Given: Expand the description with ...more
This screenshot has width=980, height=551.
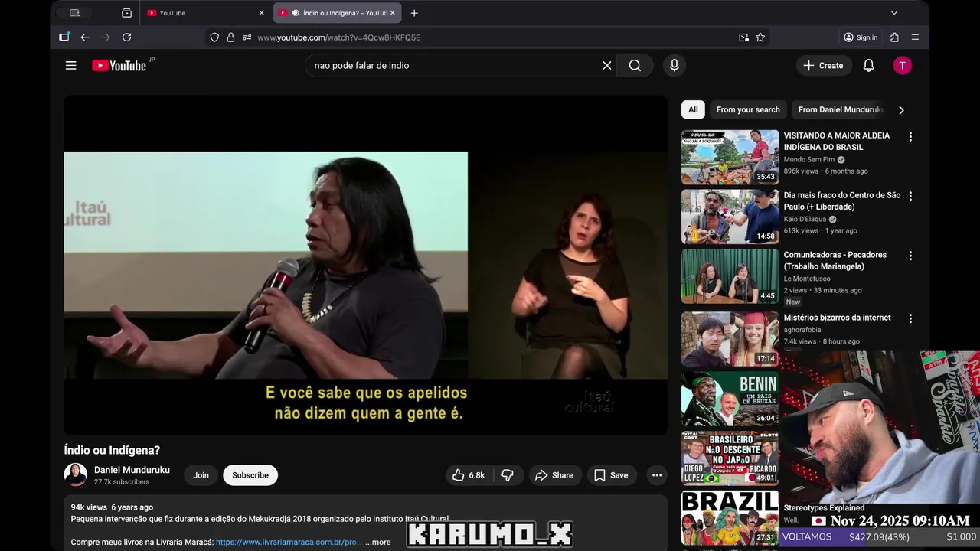Looking at the screenshot, I should pyautogui.click(x=377, y=542).
